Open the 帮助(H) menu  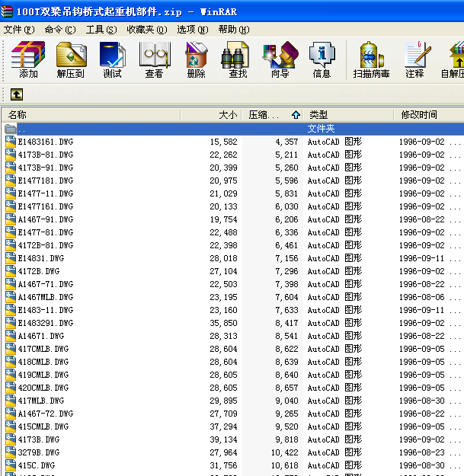[234, 30]
